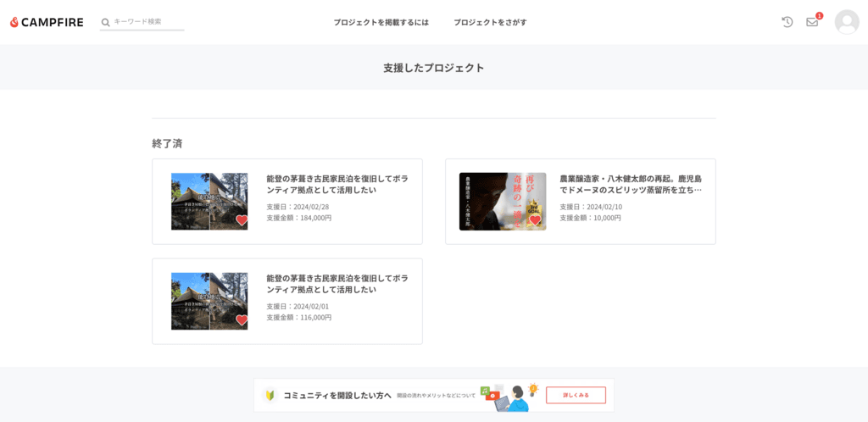Screen dimensions: 868x422
Task: Toggle heart on 2024/02/28 能登 project
Action: point(242,220)
